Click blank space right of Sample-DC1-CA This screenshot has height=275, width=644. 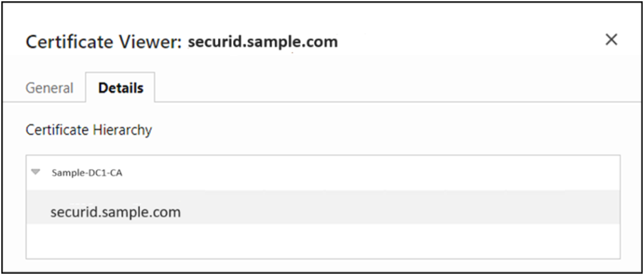[x=368, y=173]
